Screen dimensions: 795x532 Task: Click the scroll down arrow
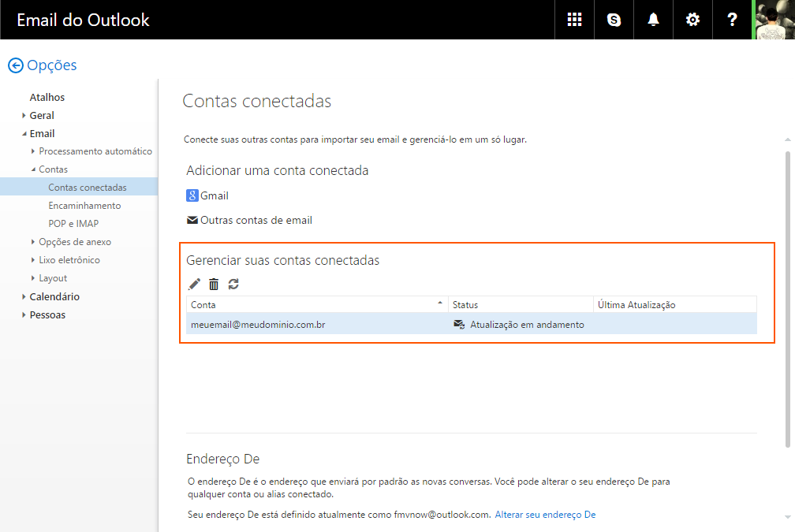tap(787, 517)
